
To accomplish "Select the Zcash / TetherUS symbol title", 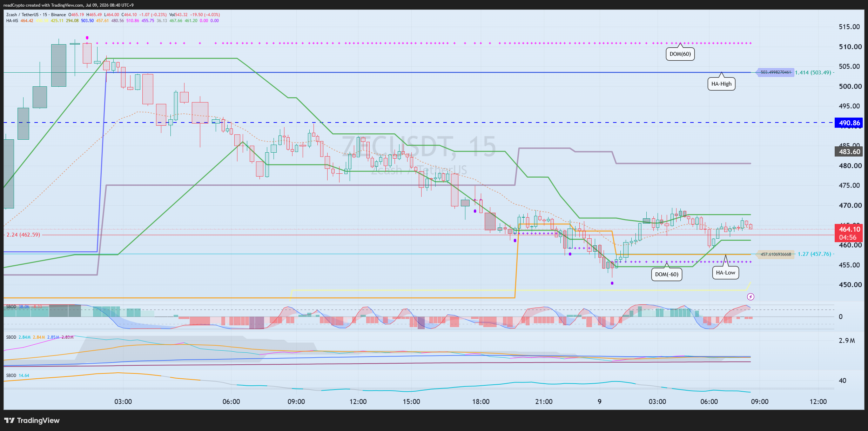I will click(x=22, y=15).
